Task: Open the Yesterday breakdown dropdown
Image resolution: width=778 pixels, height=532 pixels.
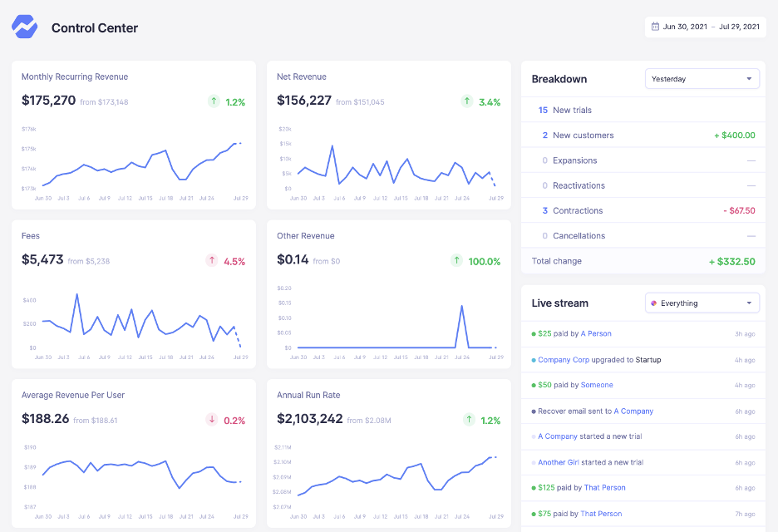Action: pos(702,79)
